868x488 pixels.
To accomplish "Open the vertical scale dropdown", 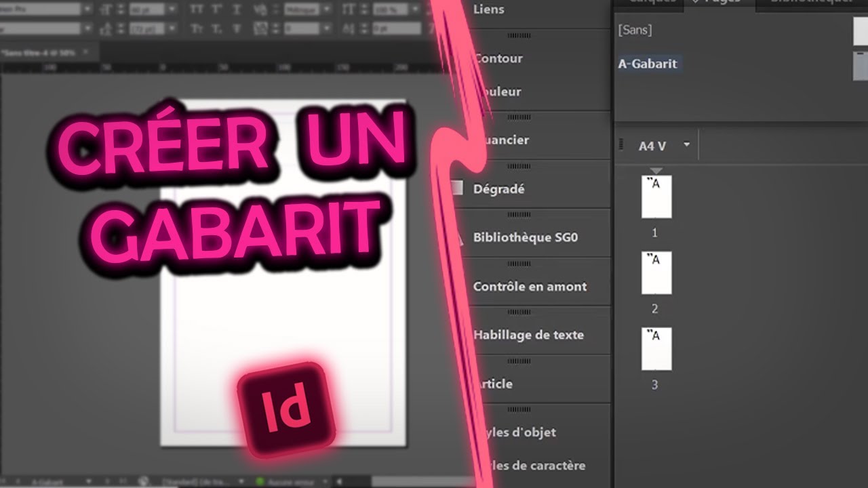I will click(x=416, y=9).
